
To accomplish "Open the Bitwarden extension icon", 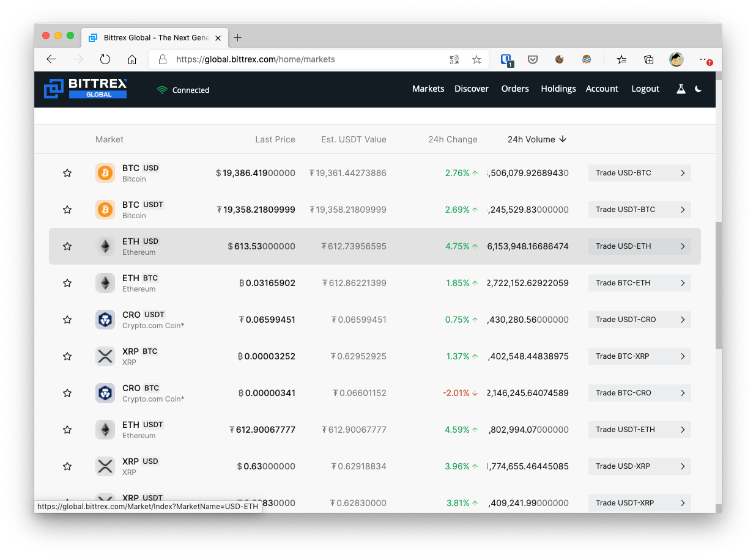I will coord(506,60).
